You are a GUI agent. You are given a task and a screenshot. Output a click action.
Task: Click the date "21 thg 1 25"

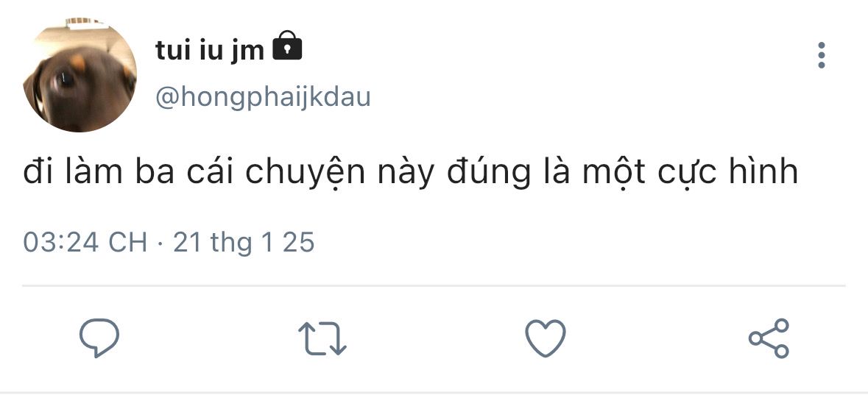244,243
